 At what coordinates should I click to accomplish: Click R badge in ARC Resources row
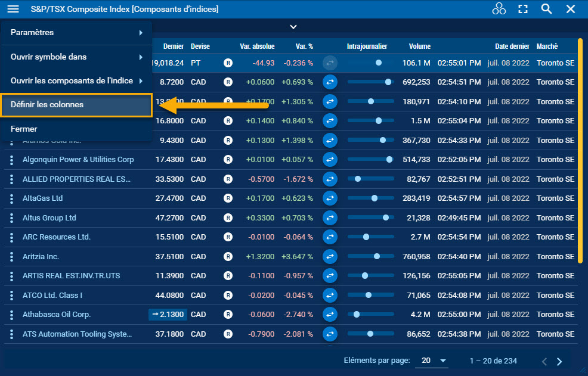pyautogui.click(x=228, y=237)
